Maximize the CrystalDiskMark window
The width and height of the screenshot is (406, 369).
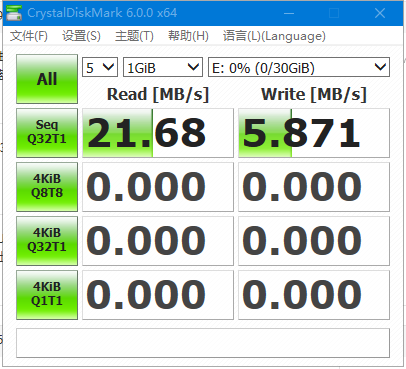tap(334, 13)
